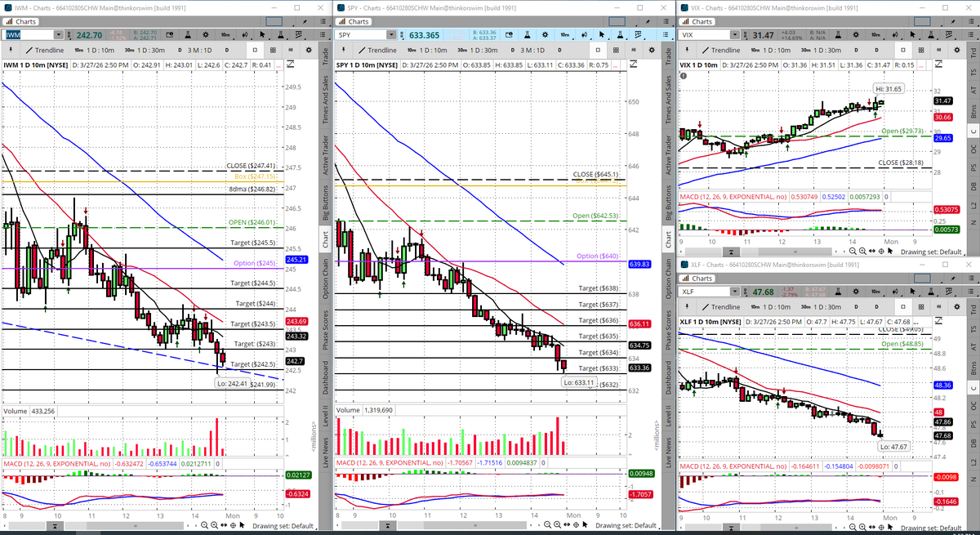Open chart settings gear in SPY symbol toolbar
The height and width of the screenshot is (535, 980).
pyautogui.click(x=546, y=35)
